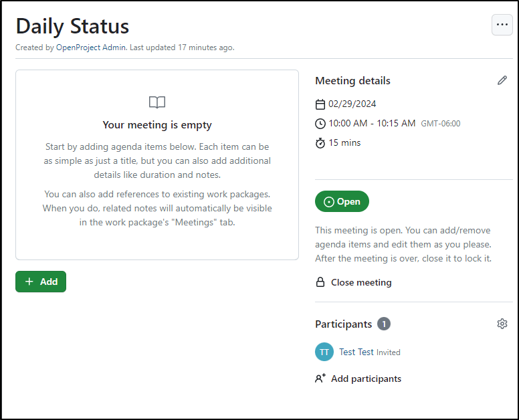Open the OpenProject Admin profile link
519x420 pixels.
coord(91,47)
